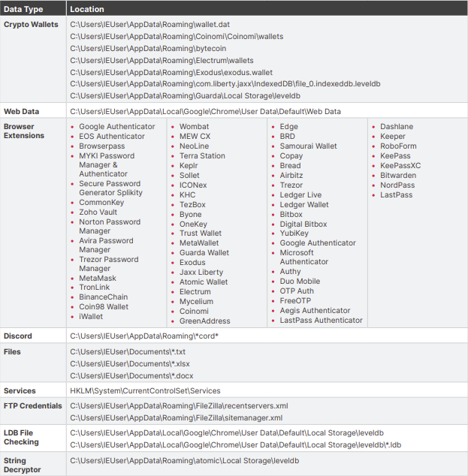Image resolution: width=468 pixels, height=476 pixels.
Task: Click the 'Browser Extensions' row label
Action: click(24, 131)
